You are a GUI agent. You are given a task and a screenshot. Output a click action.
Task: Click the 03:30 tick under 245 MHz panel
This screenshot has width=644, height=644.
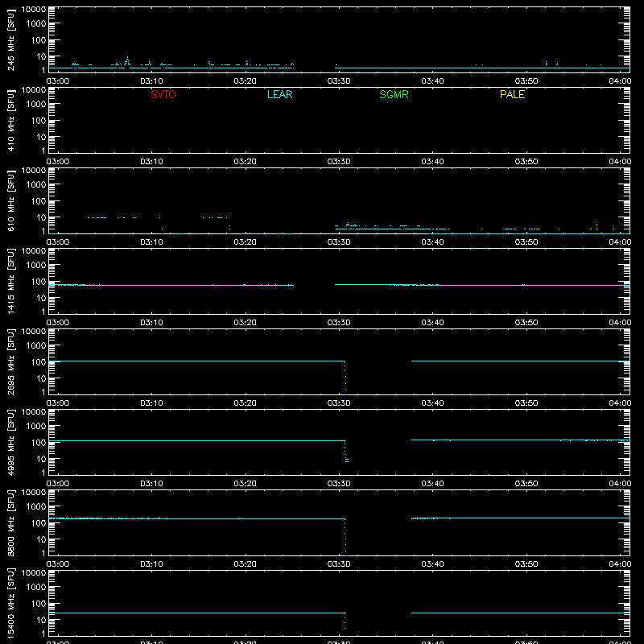point(339,81)
